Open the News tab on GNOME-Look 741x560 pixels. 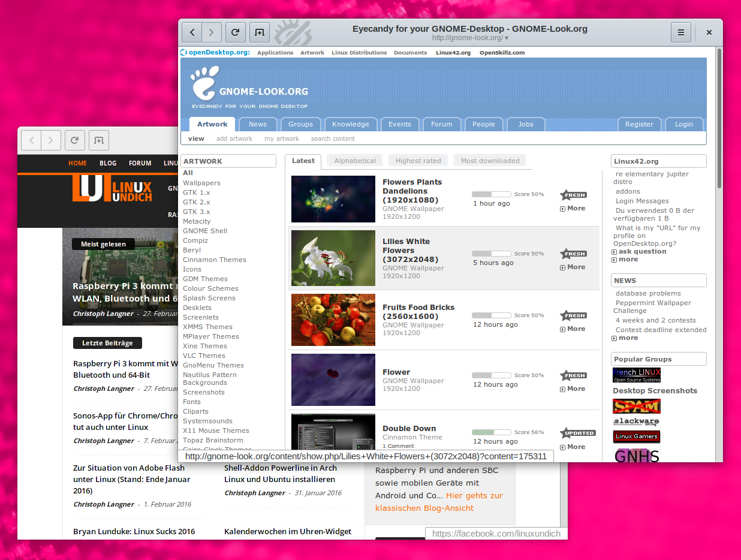[x=258, y=124]
